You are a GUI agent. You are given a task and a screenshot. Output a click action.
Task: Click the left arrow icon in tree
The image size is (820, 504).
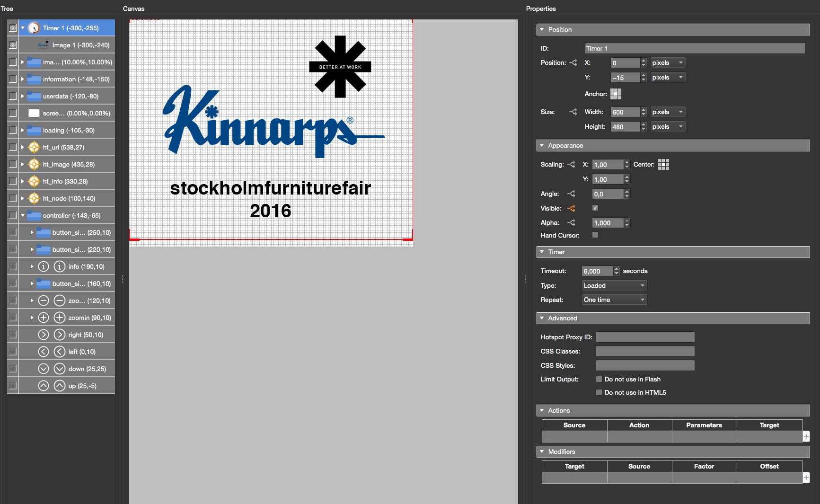(x=44, y=352)
